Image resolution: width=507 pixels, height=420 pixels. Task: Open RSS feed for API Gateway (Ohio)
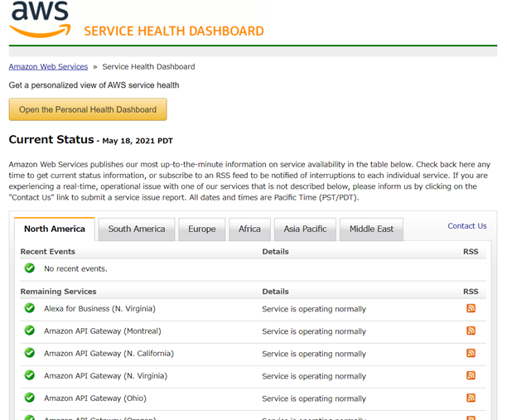pos(471,398)
